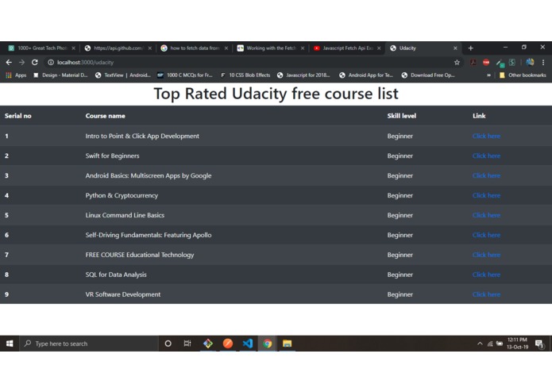Open the Chrome three-dot menu
Screen dimensions: 552x392
pos(543,62)
